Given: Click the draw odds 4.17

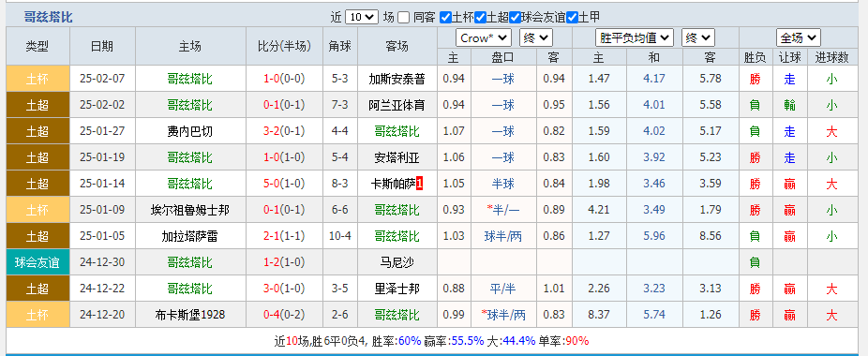Looking at the screenshot, I should click(654, 79).
